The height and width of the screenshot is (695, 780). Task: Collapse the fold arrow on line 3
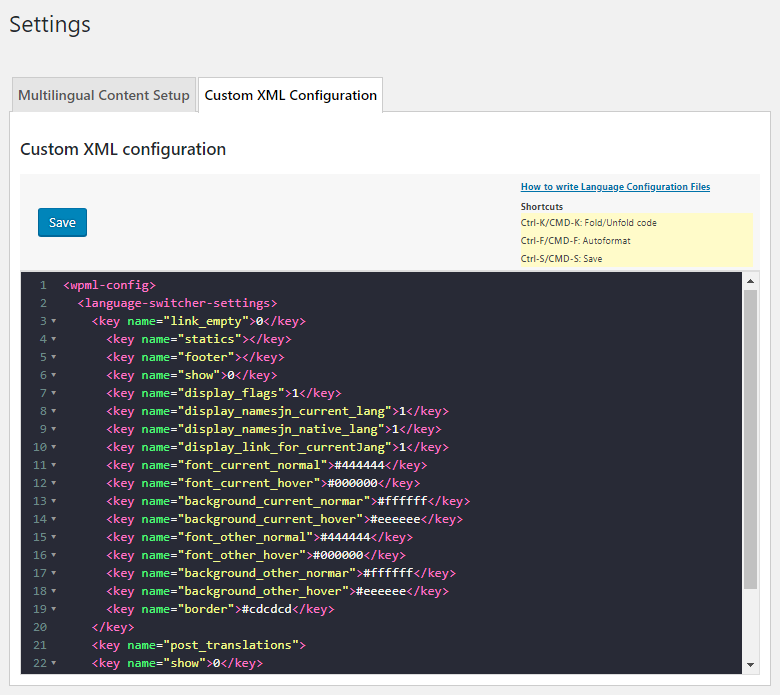coord(54,321)
